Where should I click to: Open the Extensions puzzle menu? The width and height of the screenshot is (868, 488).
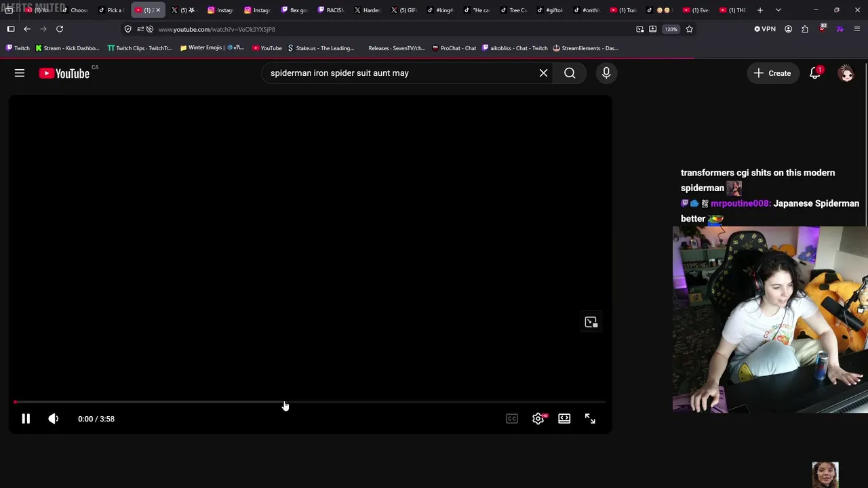point(805,29)
